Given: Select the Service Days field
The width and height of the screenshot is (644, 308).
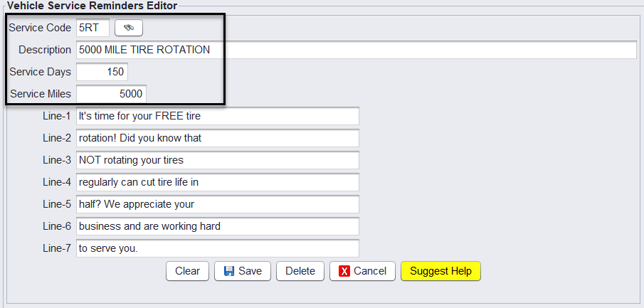Looking at the screenshot, I should pos(102,72).
